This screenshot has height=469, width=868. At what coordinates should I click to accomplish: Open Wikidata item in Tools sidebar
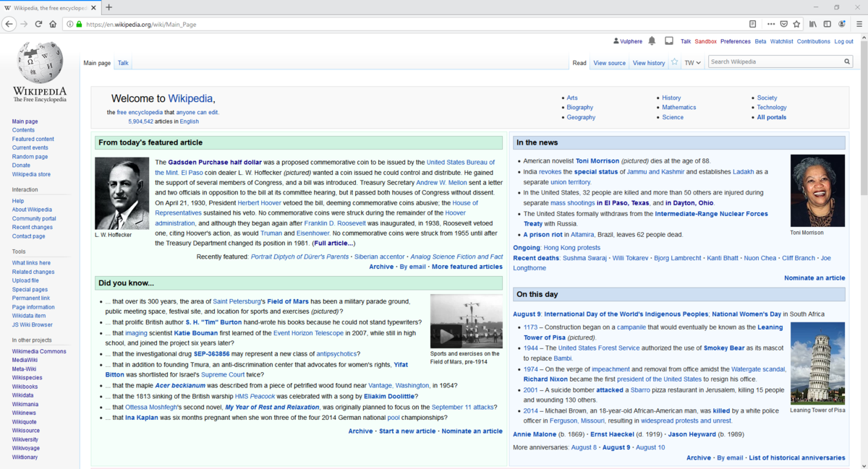29,316
